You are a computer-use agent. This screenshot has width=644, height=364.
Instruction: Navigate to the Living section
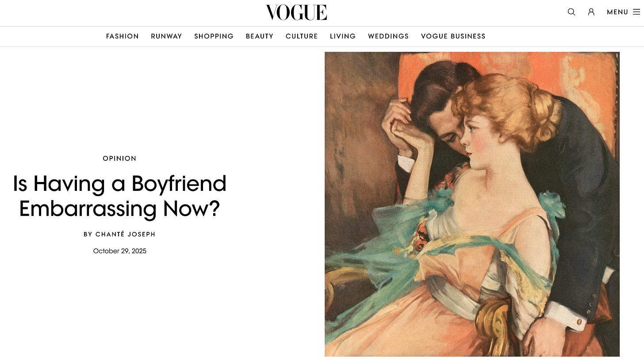(343, 36)
